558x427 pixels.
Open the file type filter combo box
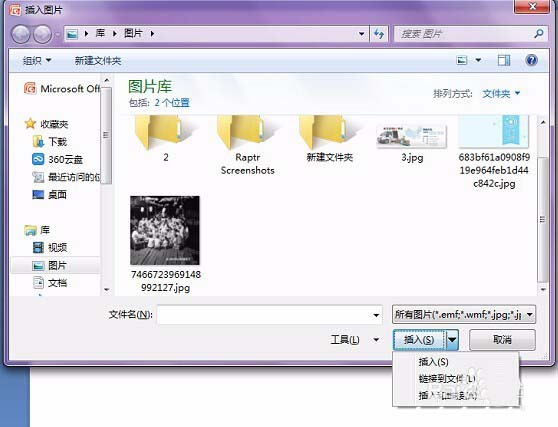click(x=464, y=314)
